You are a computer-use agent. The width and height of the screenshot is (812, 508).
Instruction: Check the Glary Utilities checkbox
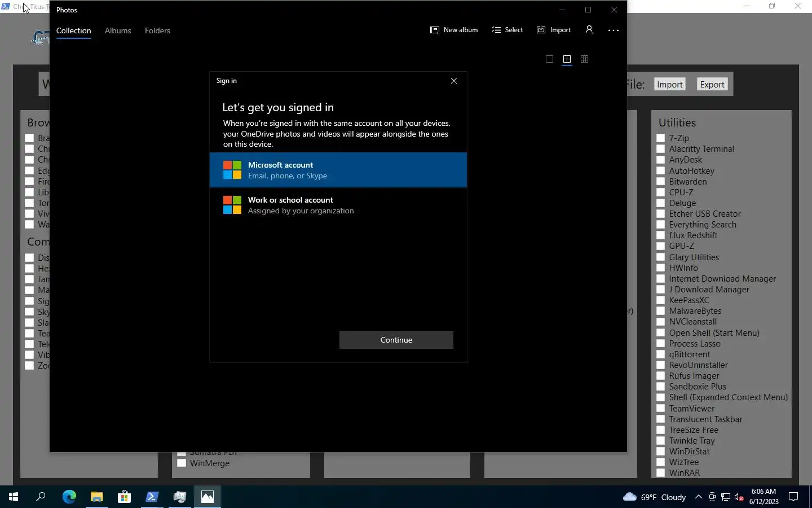point(660,257)
